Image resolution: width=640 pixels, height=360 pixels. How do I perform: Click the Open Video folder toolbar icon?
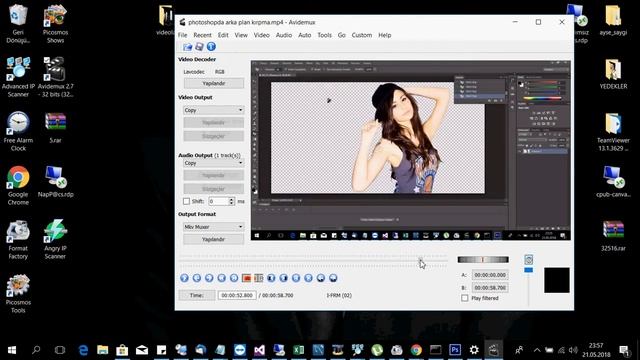(x=187, y=47)
